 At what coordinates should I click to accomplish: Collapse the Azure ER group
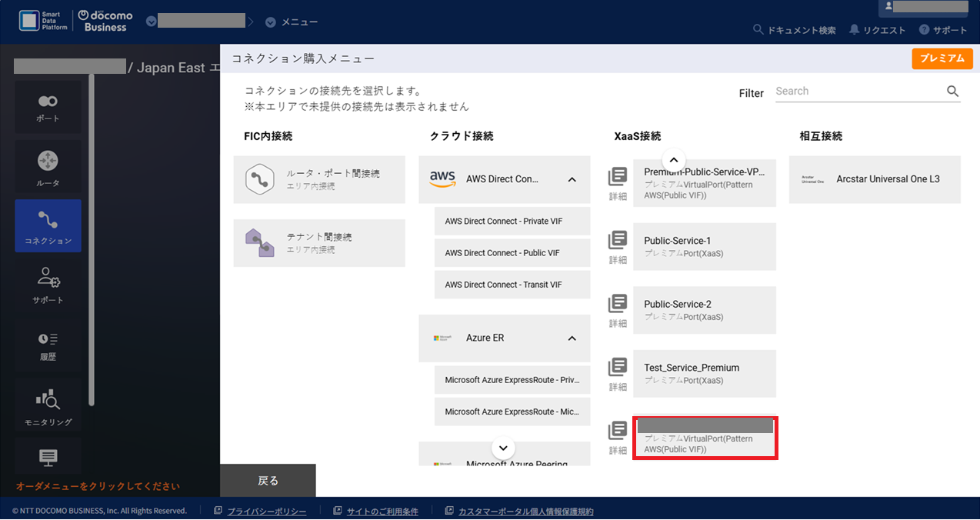coord(572,338)
